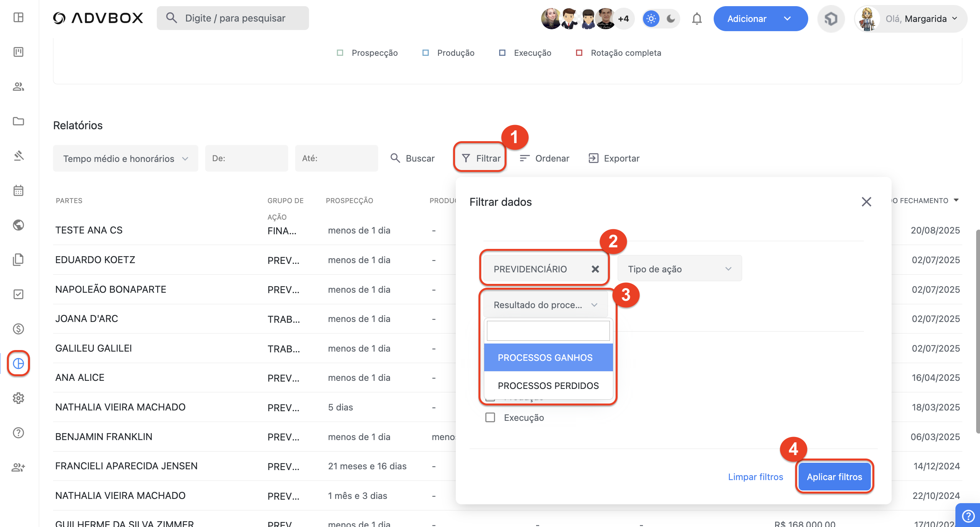Select PROCESSOS PERDIDOS option

coord(548,385)
